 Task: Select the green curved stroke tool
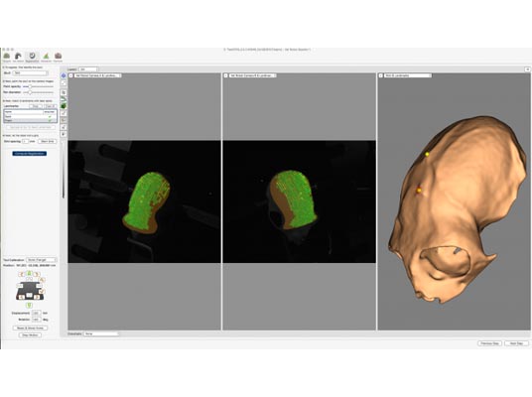64,99
